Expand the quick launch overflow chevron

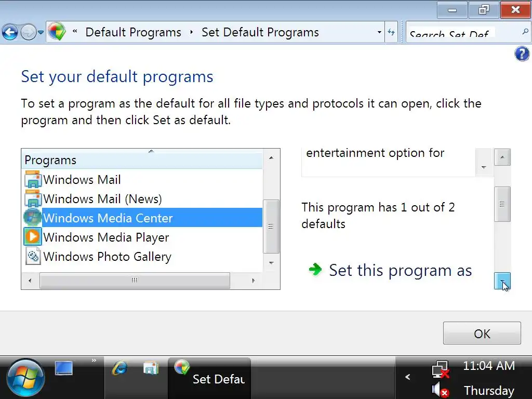(x=94, y=361)
